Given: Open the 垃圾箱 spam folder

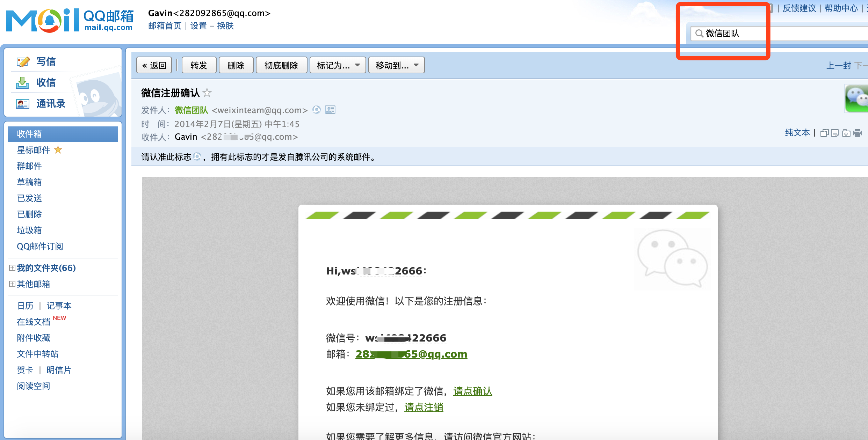Looking at the screenshot, I should tap(29, 230).
